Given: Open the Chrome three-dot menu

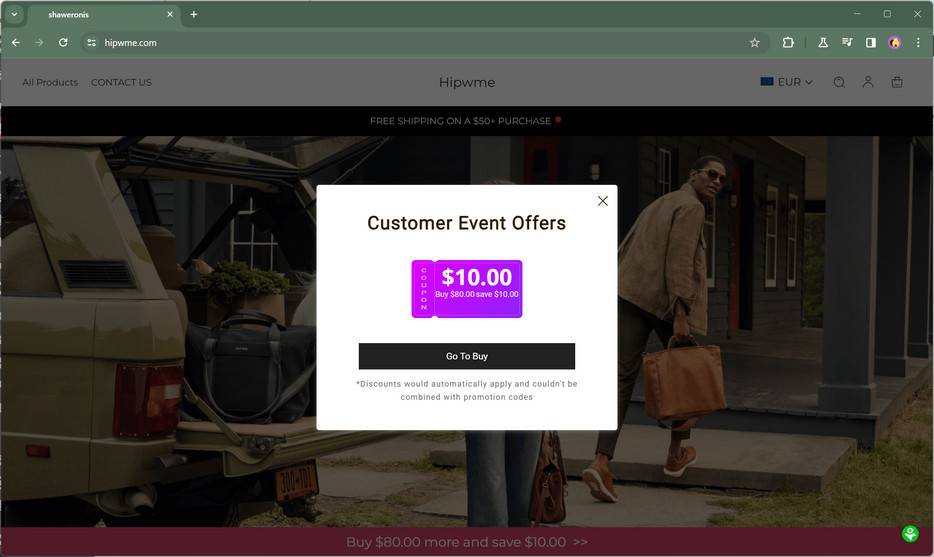Looking at the screenshot, I should pos(918,43).
